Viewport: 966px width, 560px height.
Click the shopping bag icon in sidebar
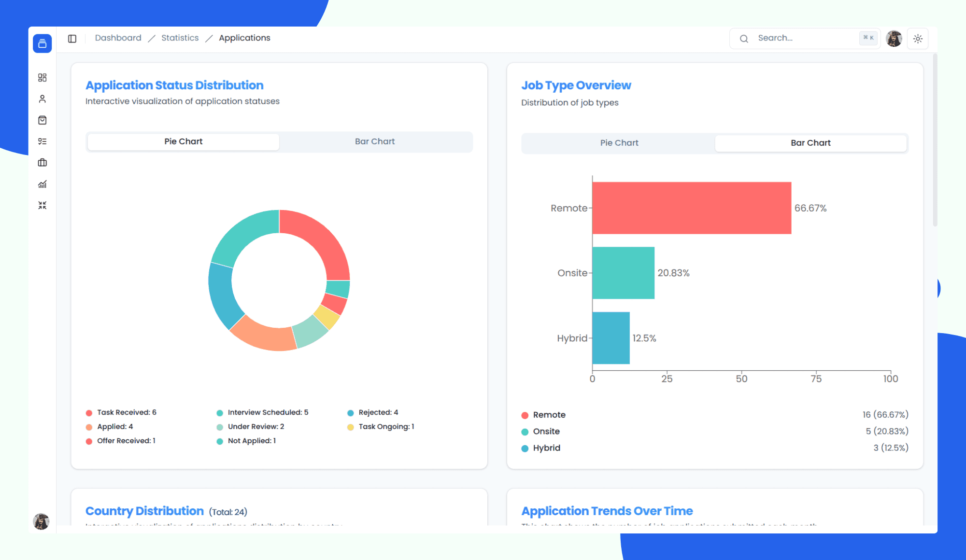43,120
